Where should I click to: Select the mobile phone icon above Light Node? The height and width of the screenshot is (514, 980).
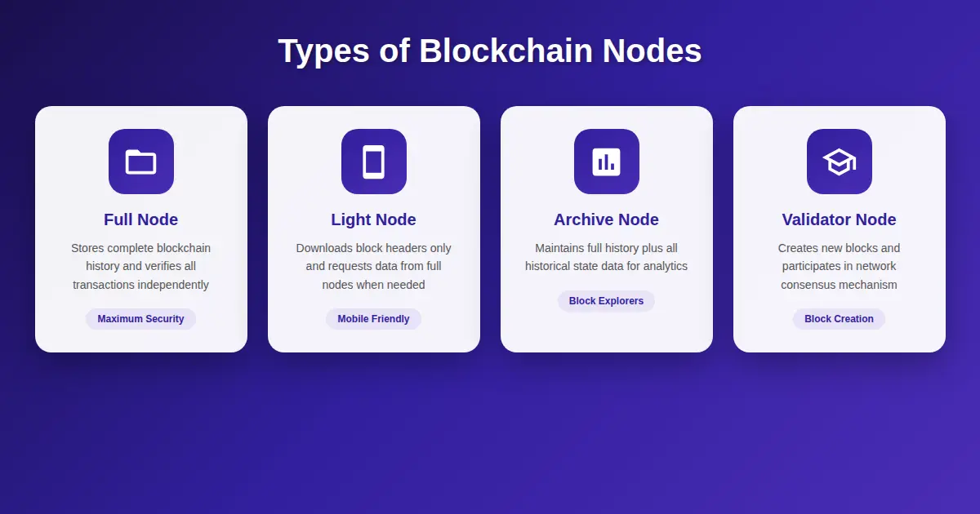tap(373, 162)
